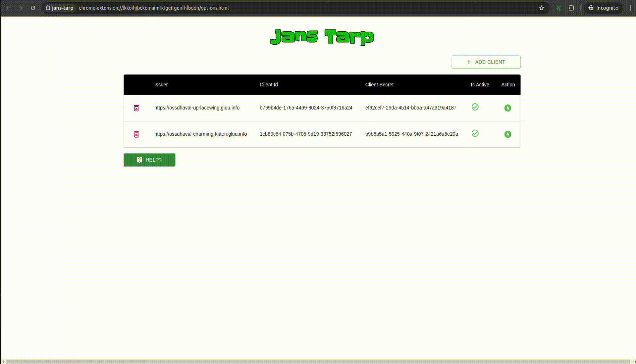Click the active status checkmark for lacewing
Viewport: 636px width, 364px height.
coord(475,107)
